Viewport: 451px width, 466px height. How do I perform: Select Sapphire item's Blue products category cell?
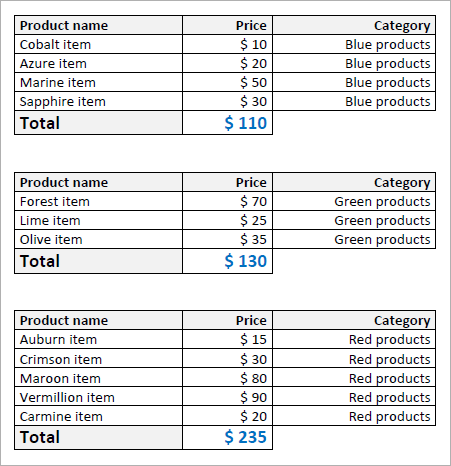point(354,101)
